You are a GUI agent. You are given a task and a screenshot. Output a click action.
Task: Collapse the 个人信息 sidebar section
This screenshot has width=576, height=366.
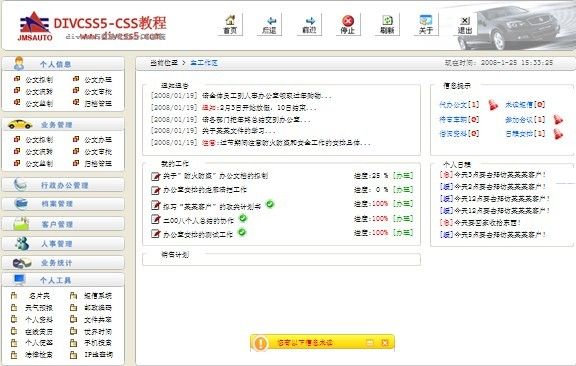(x=63, y=64)
